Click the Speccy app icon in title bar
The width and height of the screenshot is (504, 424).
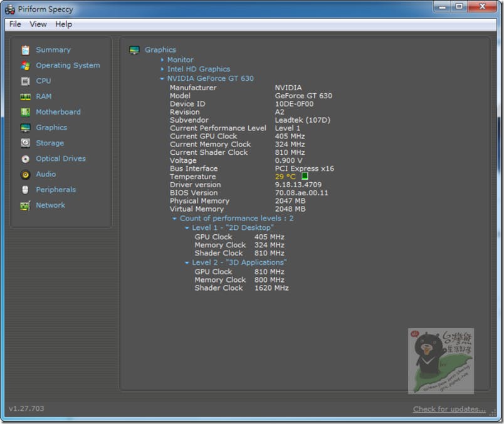coord(10,9)
